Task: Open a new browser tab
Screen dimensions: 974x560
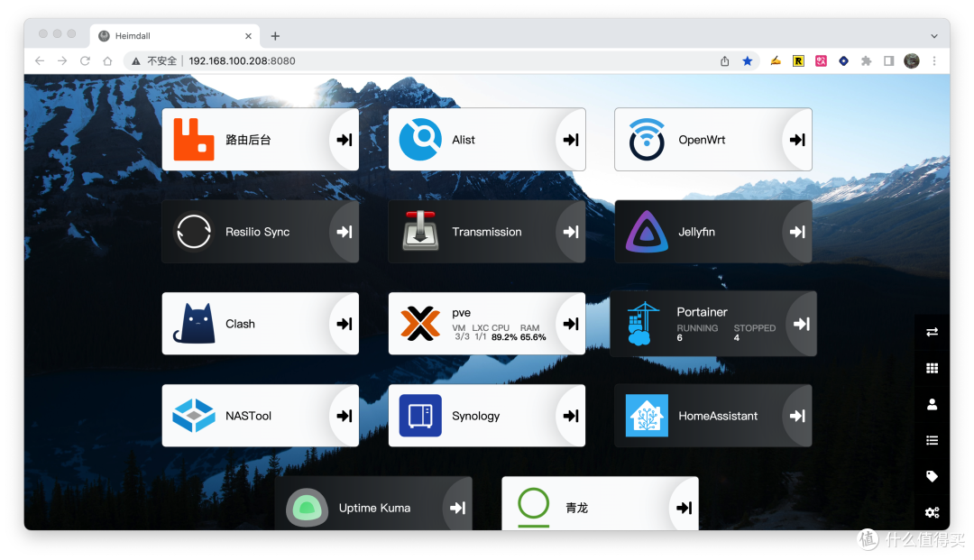Action: tap(275, 36)
